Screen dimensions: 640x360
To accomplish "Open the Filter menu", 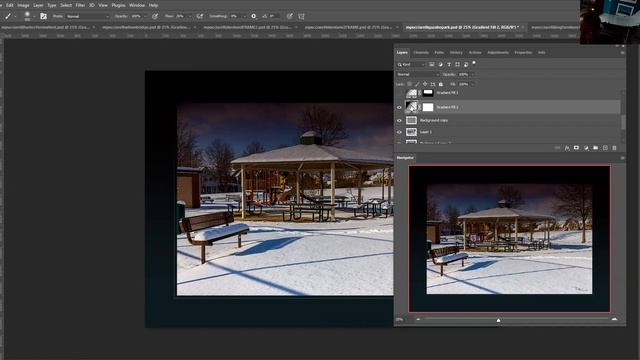I will pyautogui.click(x=80, y=5).
